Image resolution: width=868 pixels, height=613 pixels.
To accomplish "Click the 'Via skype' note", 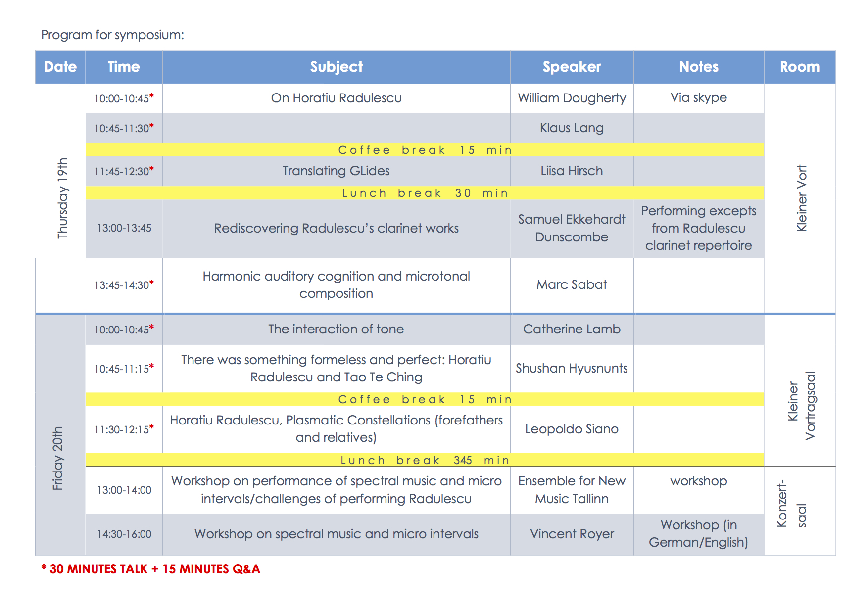I will click(698, 97).
